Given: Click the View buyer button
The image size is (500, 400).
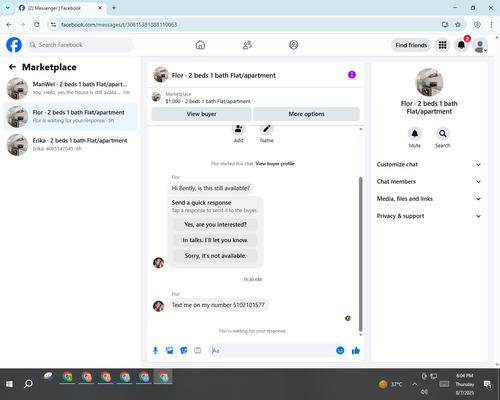Looking at the screenshot, I should coord(201,114).
